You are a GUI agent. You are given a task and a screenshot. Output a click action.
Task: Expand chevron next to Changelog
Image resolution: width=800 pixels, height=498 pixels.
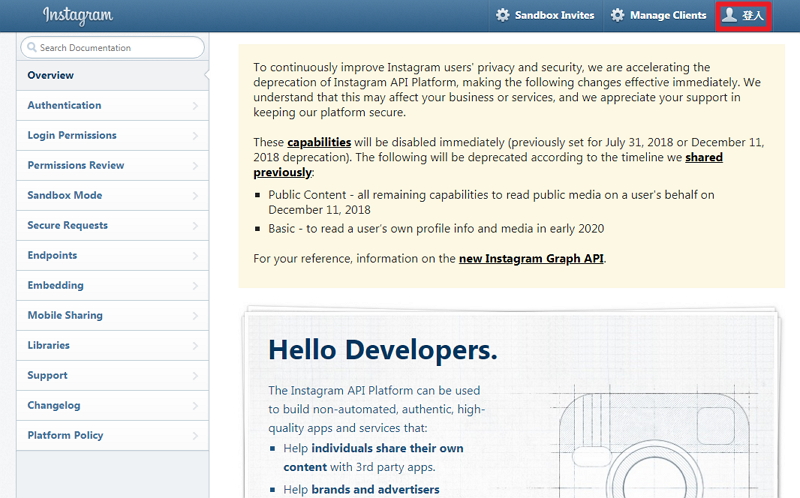coord(195,406)
